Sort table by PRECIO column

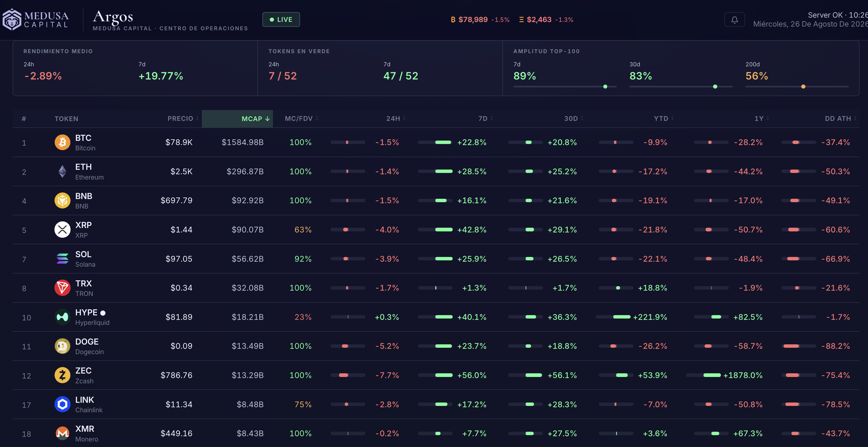coord(183,119)
